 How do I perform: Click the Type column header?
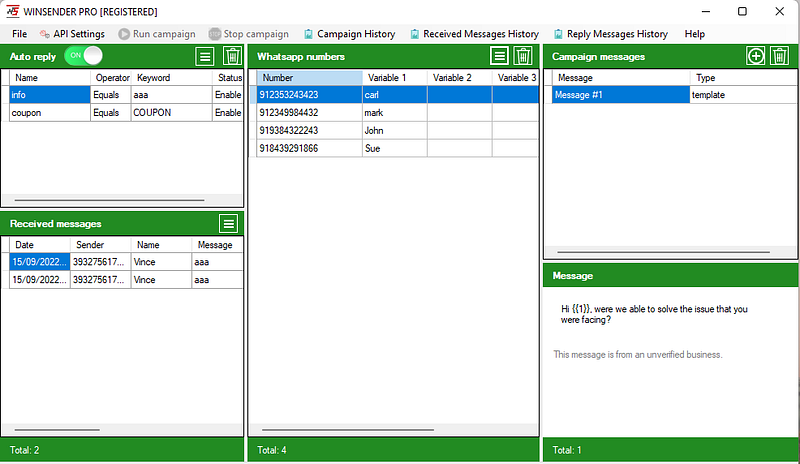pyautogui.click(x=743, y=78)
